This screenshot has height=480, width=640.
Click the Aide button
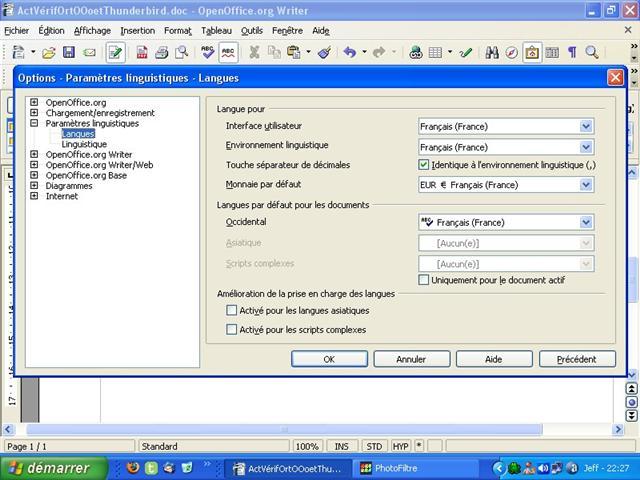[x=494, y=359]
